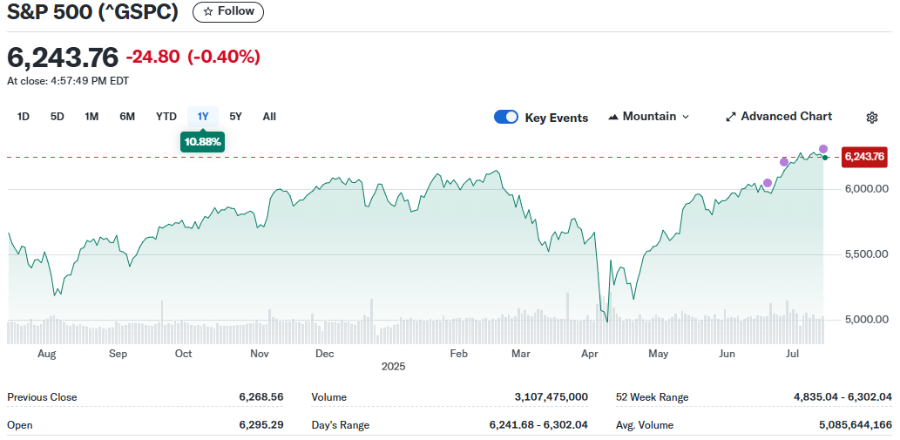The image size is (900, 440).
Task: Click the 2025 x-axis year label
Action: (x=393, y=366)
